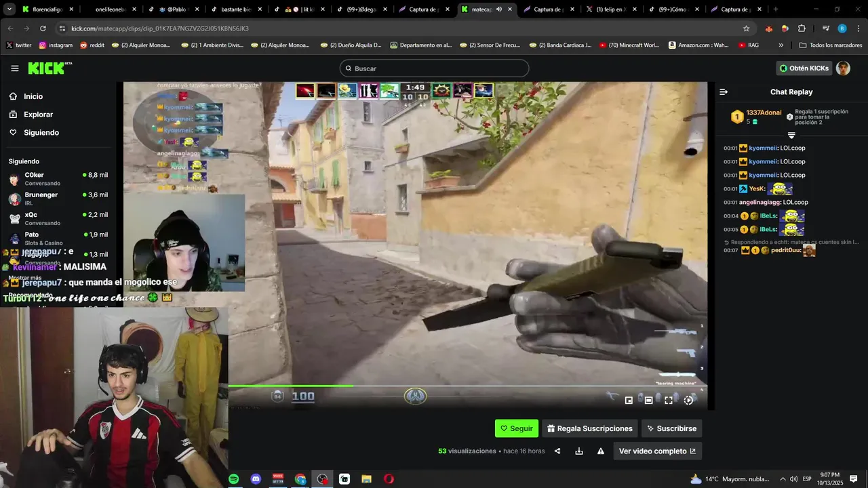The width and height of the screenshot is (868, 488).
Task: Open the RAG bookmark
Action: 749,45
